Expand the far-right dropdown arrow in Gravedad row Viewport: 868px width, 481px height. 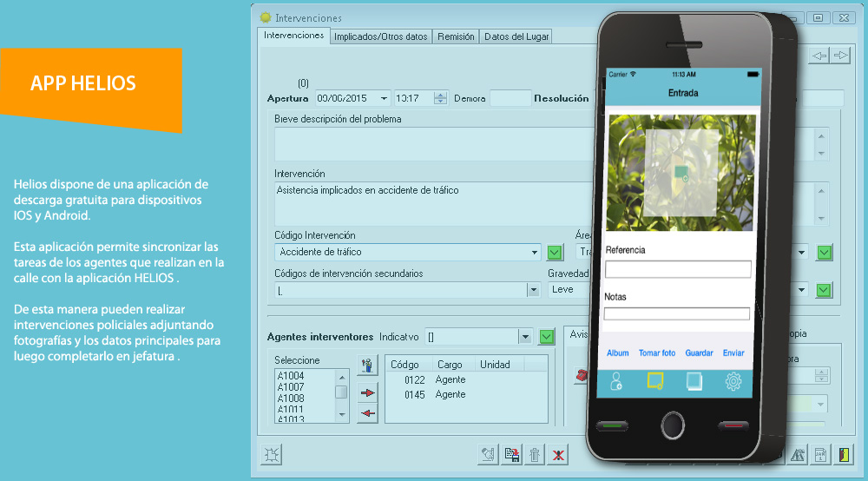pos(801,290)
